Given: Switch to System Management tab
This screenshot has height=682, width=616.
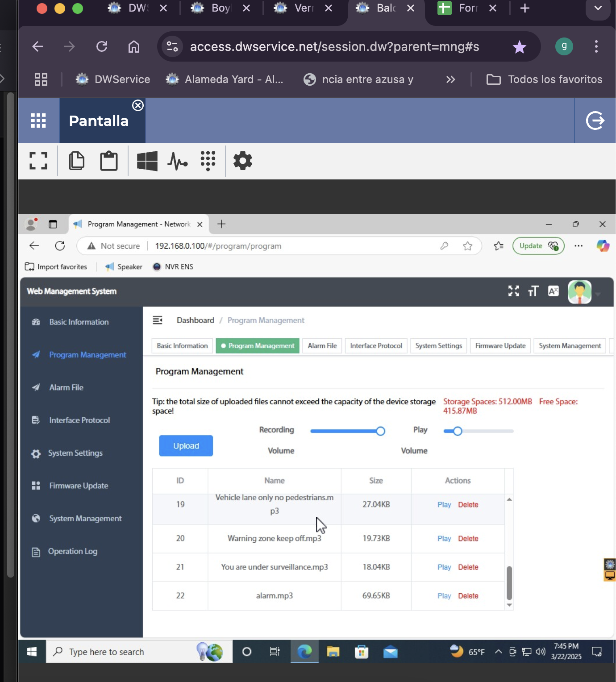Looking at the screenshot, I should pos(570,345).
